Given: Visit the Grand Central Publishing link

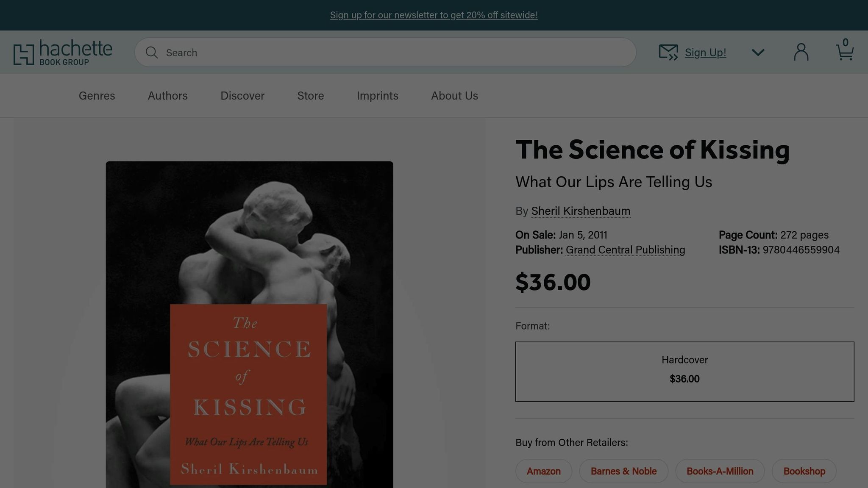Looking at the screenshot, I should (x=625, y=250).
